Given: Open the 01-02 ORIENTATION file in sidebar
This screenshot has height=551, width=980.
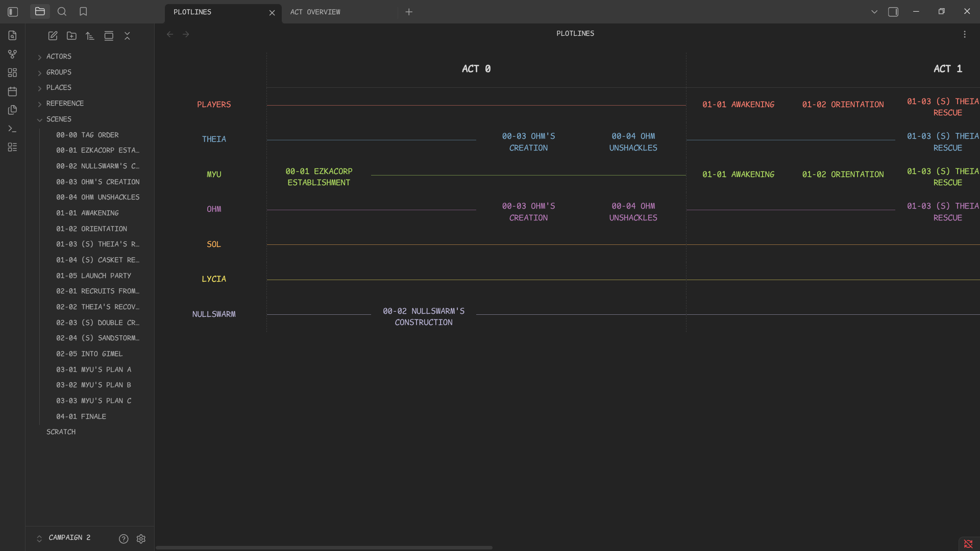Looking at the screenshot, I should [x=91, y=229].
